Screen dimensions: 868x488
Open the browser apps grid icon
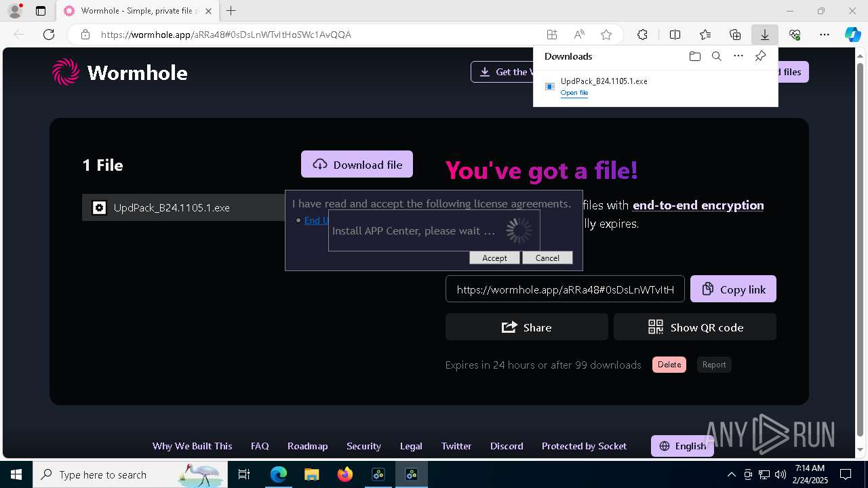(x=552, y=35)
